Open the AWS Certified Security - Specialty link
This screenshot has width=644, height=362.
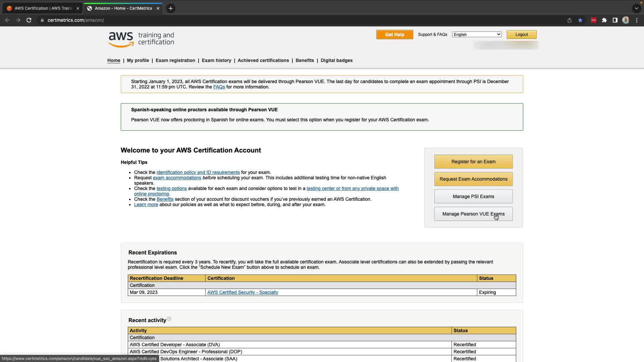pos(243,292)
